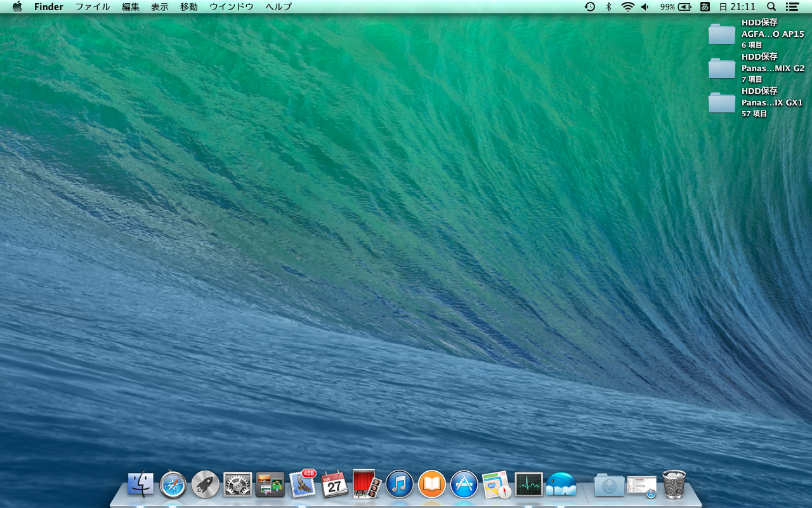Launch Launchpad via the rocket icon
The image size is (812, 508).
[206, 485]
